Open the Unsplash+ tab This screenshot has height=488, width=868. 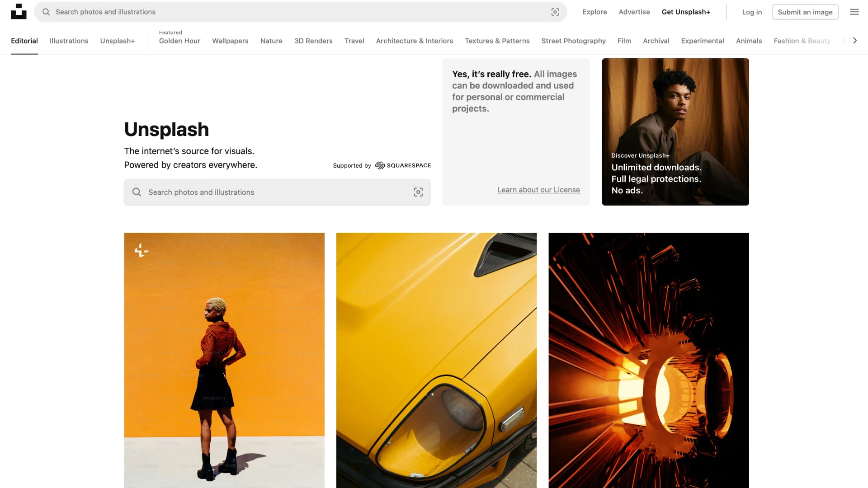pos(118,41)
